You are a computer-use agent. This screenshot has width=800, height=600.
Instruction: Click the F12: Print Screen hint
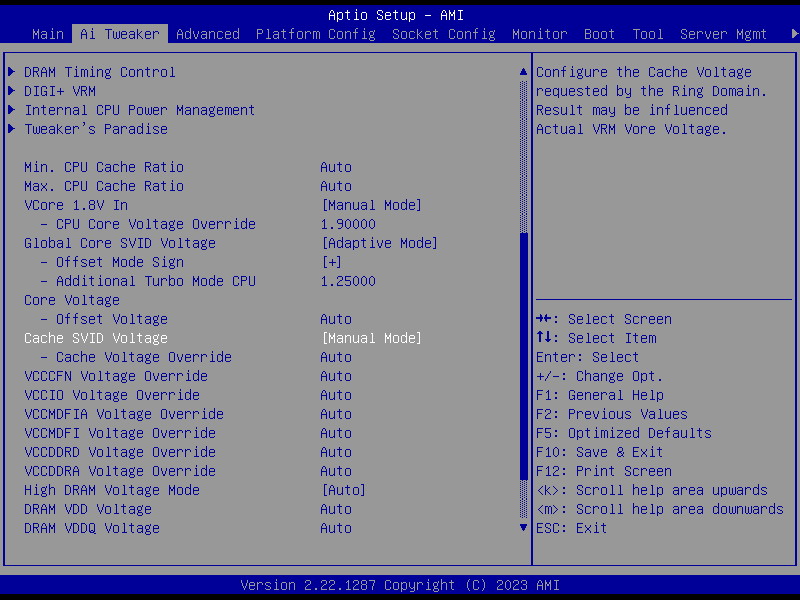click(604, 471)
